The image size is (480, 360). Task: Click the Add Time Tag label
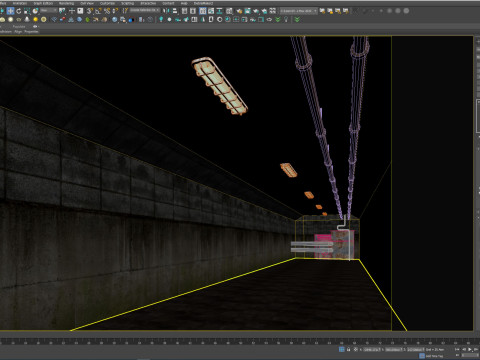point(435,356)
